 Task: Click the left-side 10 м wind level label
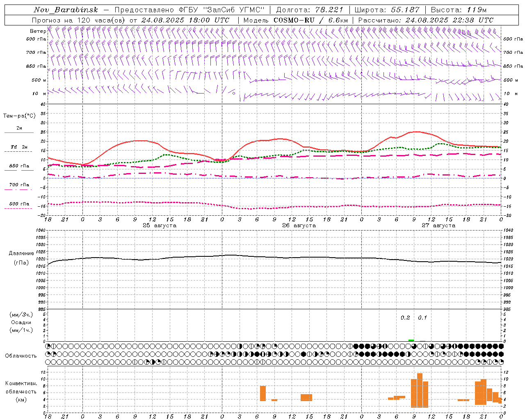pos(39,94)
